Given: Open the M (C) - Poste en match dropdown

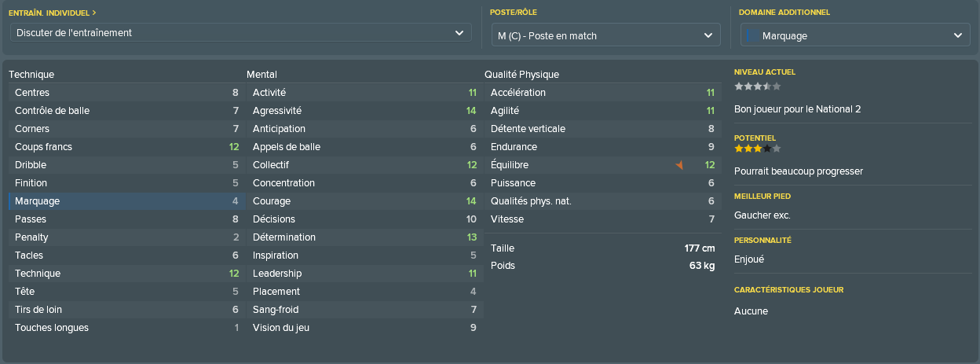Looking at the screenshot, I should (x=605, y=35).
